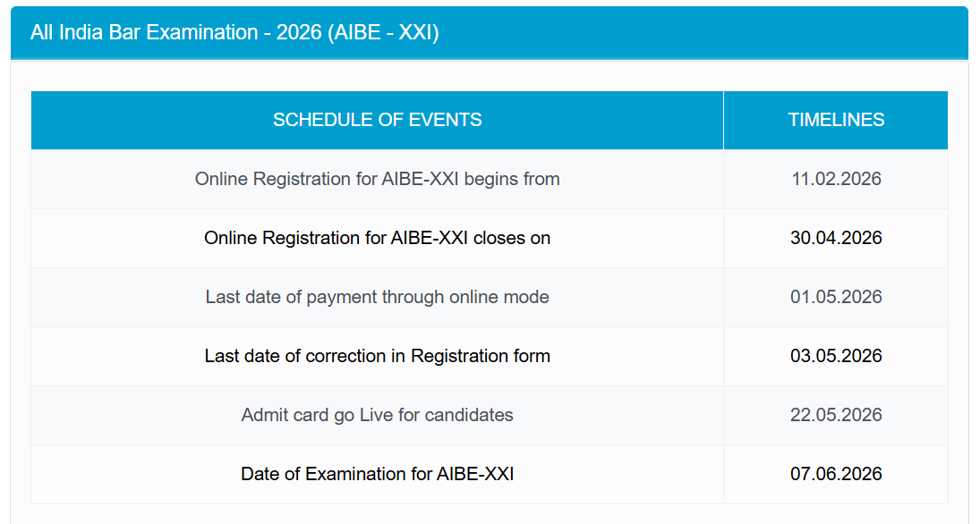This screenshot has width=980, height=524.
Task: Click the correction deadline date 03.05.2026
Action: [x=836, y=356]
